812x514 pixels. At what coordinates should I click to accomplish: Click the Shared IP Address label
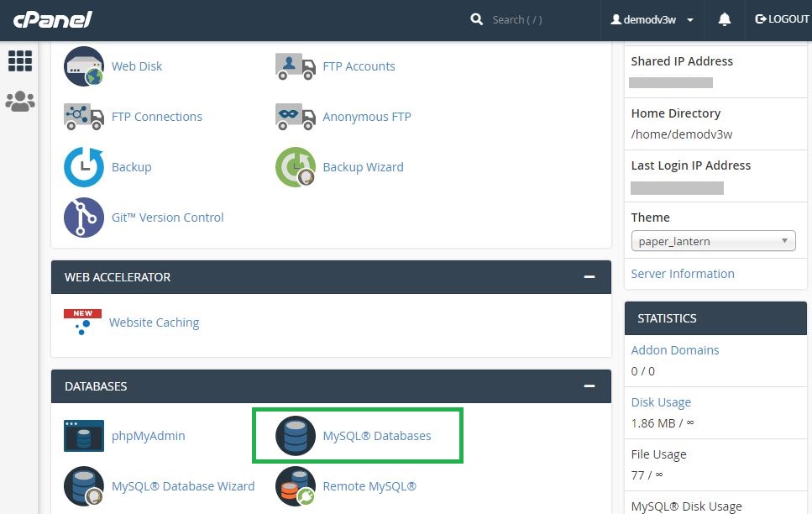point(682,61)
